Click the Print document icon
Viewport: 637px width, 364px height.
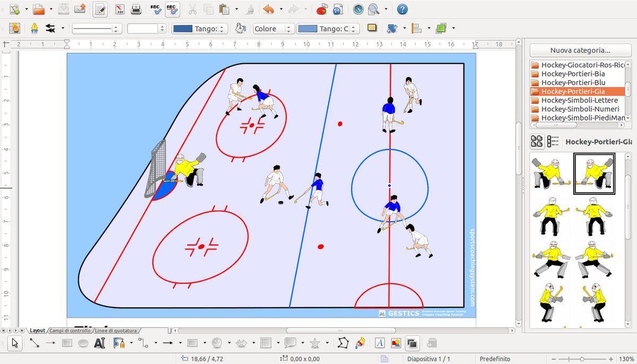tap(136, 9)
